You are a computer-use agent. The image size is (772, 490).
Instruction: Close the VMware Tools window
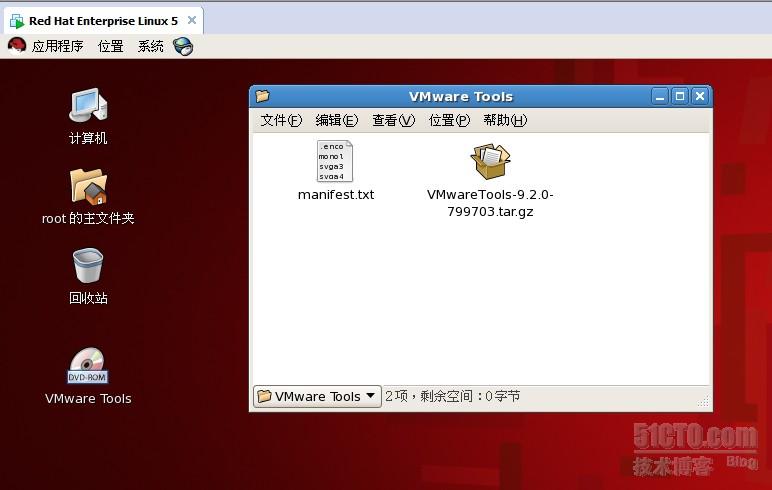point(700,96)
